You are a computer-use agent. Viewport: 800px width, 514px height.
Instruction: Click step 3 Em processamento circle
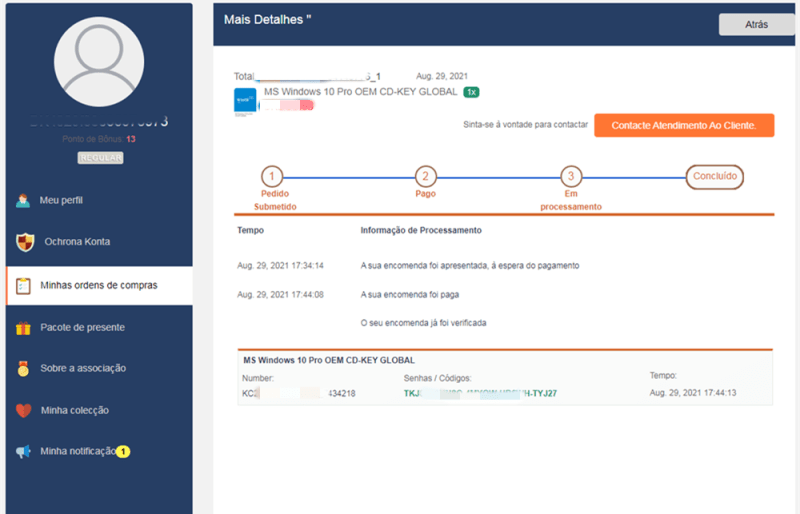pyautogui.click(x=571, y=177)
